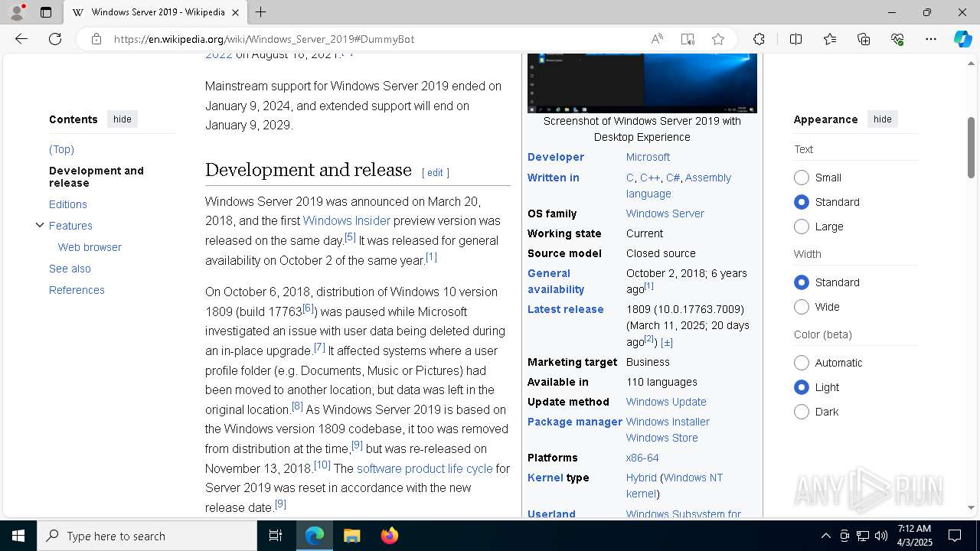Launch Copilot from the toolbar
The height and width of the screenshot is (551, 980).
(x=963, y=39)
